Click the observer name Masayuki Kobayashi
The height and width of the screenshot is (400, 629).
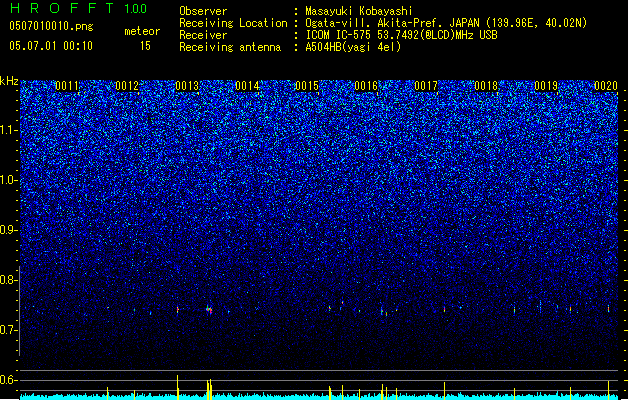(359, 11)
